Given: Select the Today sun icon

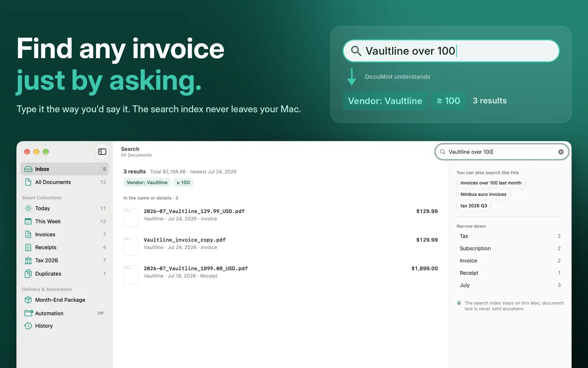Looking at the screenshot, I should click(28, 208).
